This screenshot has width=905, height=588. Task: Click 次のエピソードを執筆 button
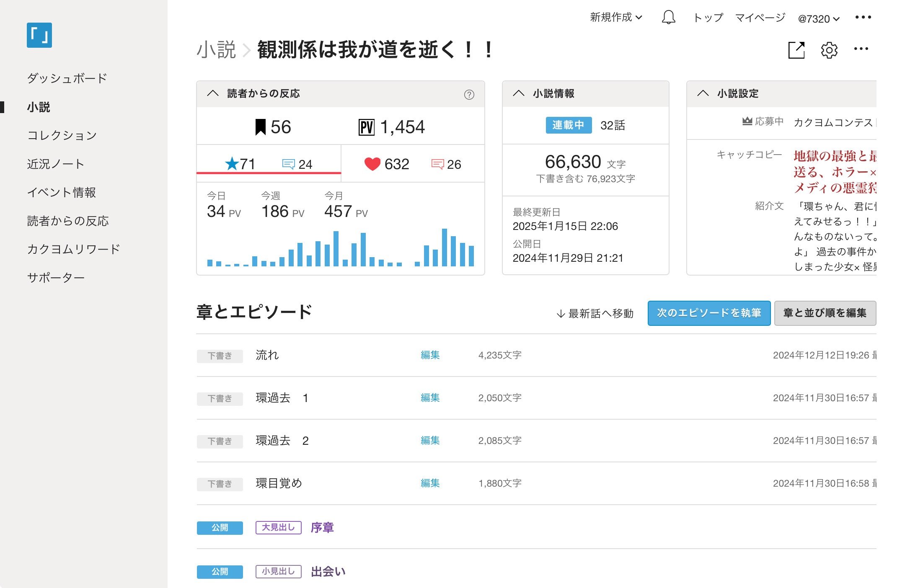tap(708, 313)
